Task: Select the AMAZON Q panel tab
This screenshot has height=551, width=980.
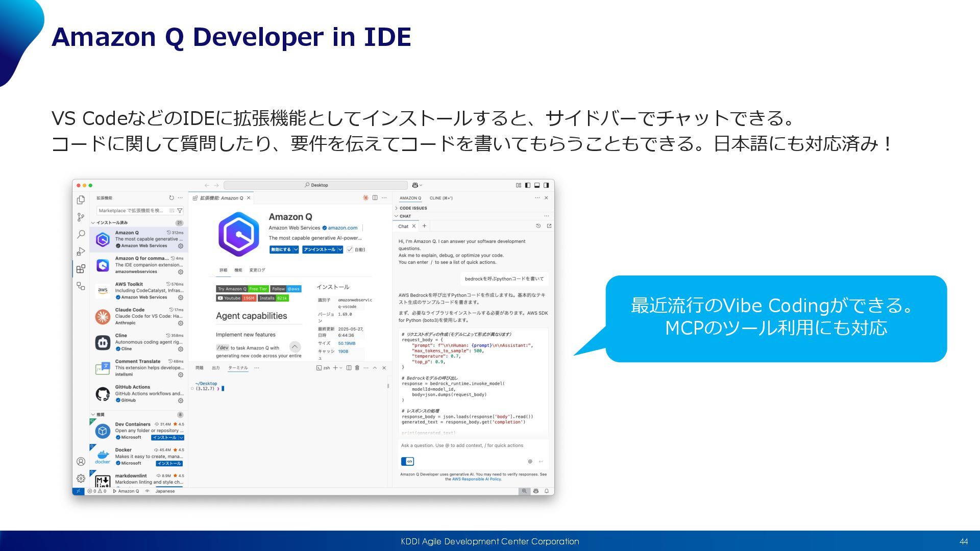Action: pyautogui.click(x=410, y=198)
